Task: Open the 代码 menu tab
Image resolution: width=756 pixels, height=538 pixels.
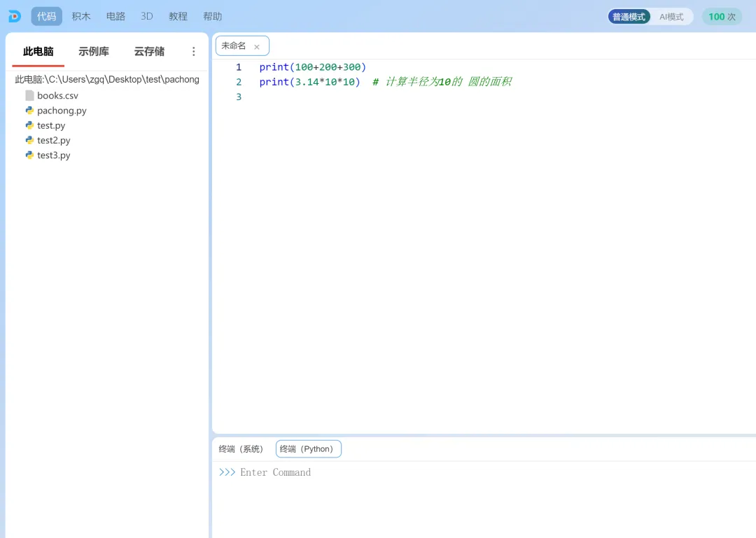Action: pyautogui.click(x=47, y=16)
